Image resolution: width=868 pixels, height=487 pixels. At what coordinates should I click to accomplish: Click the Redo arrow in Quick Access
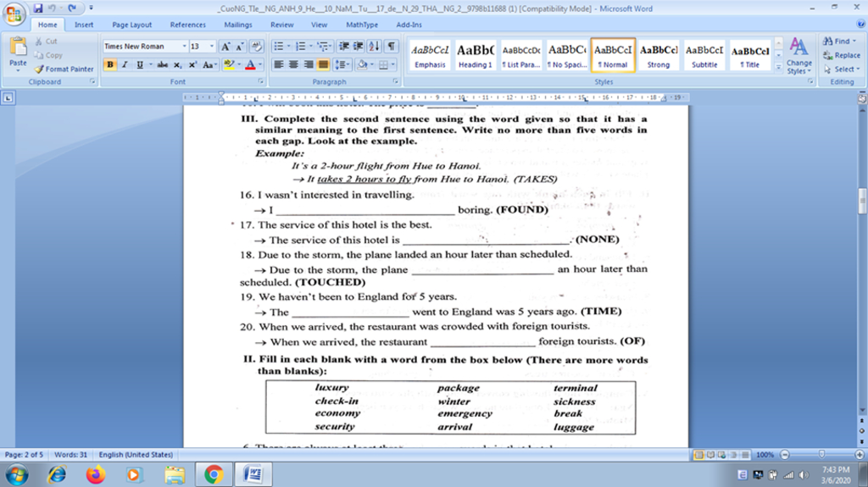[x=72, y=8]
